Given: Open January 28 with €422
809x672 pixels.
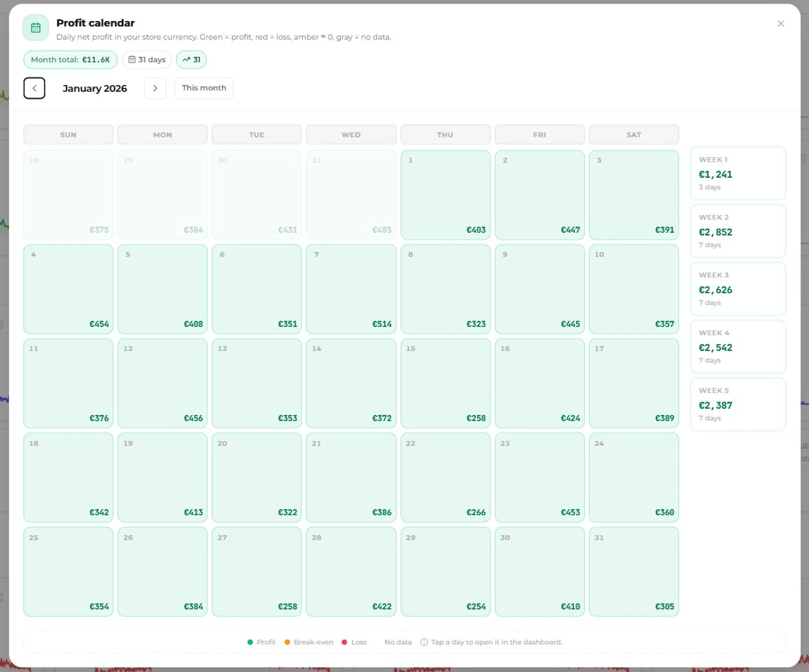Looking at the screenshot, I should point(351,572).
